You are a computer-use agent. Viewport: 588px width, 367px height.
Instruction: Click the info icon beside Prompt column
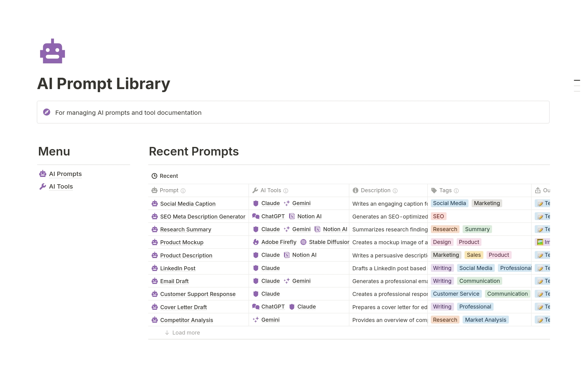tap(183, 191)
